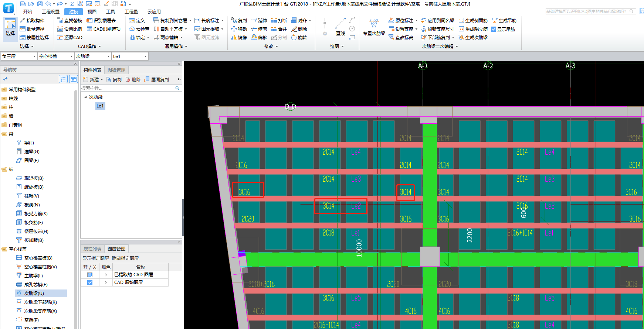
Task: Select the 镜像 mirror tool
Action: (x=239, y=37)
